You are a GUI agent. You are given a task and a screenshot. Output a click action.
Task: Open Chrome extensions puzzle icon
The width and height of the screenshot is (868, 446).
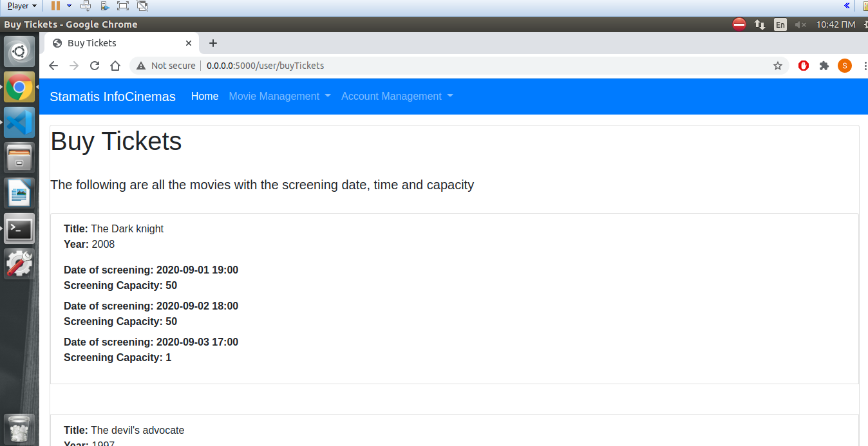click(824, 66)
